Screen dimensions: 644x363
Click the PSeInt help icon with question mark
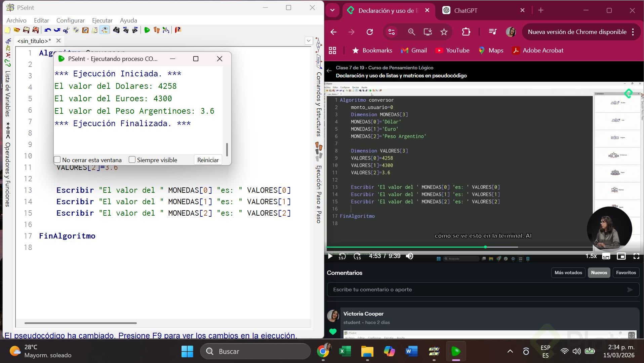click(x=178, y=30)
